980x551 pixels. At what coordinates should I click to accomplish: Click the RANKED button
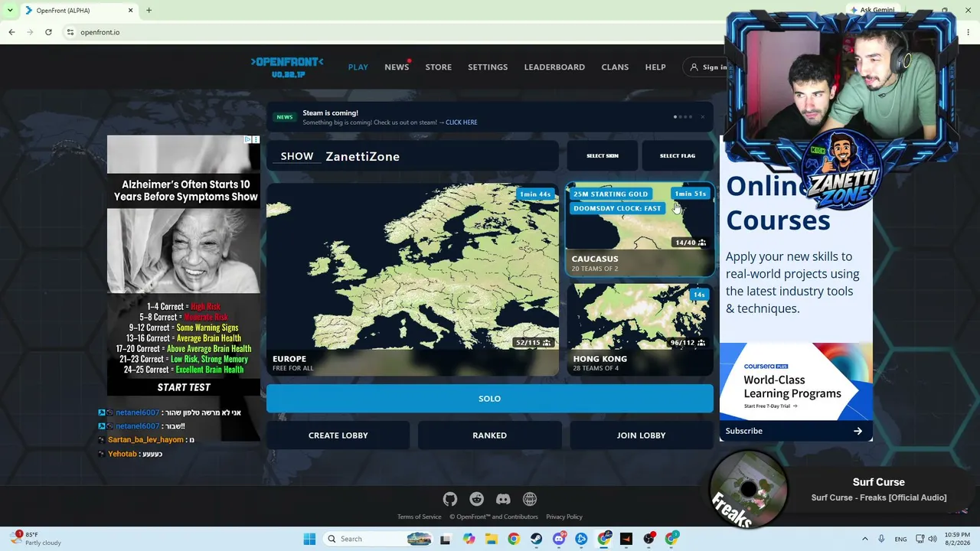click(490, 435)
